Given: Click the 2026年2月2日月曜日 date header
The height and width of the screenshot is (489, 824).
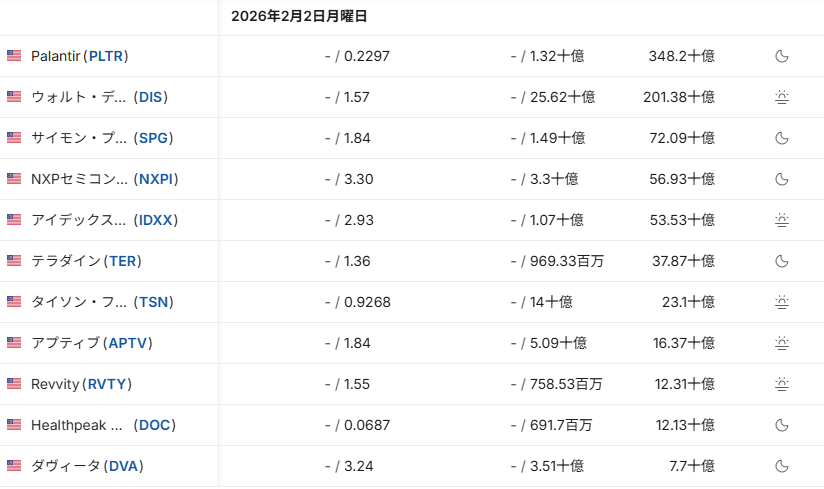Looking at the screenshot, I should (299, 16).
